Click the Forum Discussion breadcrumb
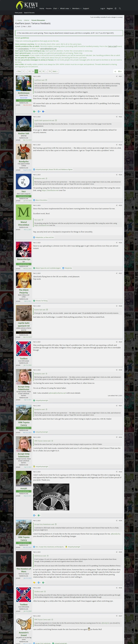Screen dimensions: 138x644 (x=38, y=20)
